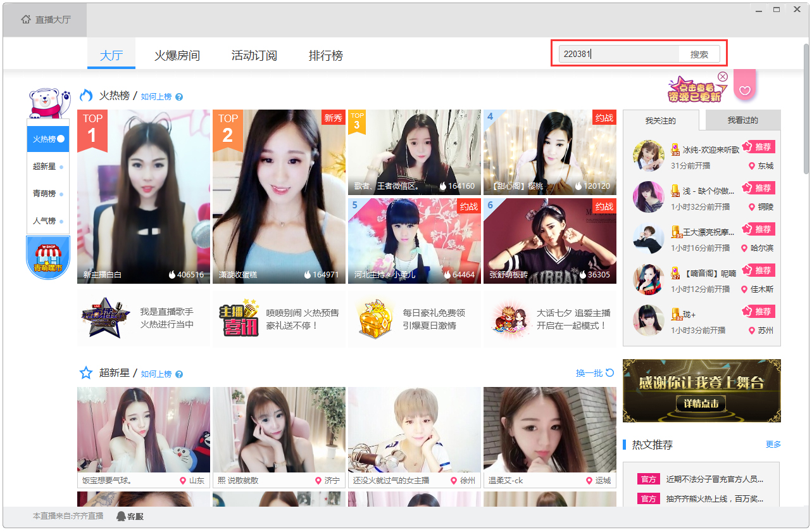
Task: Click the polar bear mascot icon
Action: [48, 103]
